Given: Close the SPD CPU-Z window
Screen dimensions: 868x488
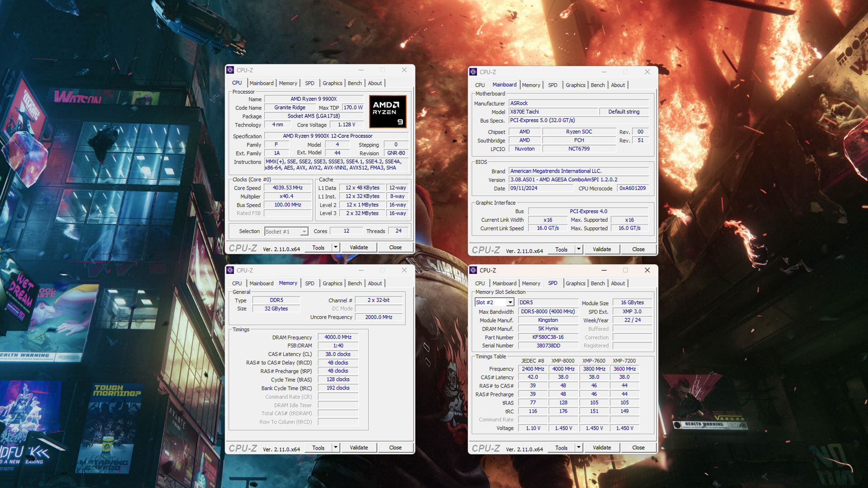Looking at the screenshot, I should (x=647, y=270).
